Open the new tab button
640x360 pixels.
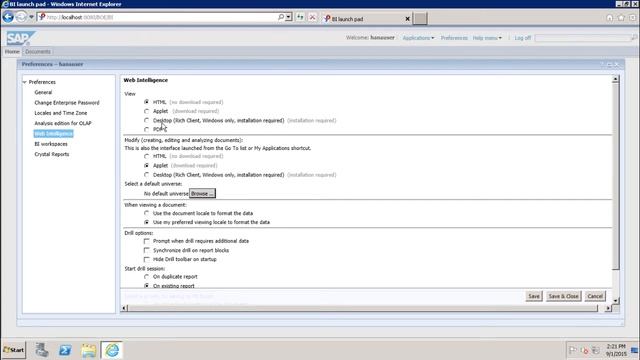(420, 18)
